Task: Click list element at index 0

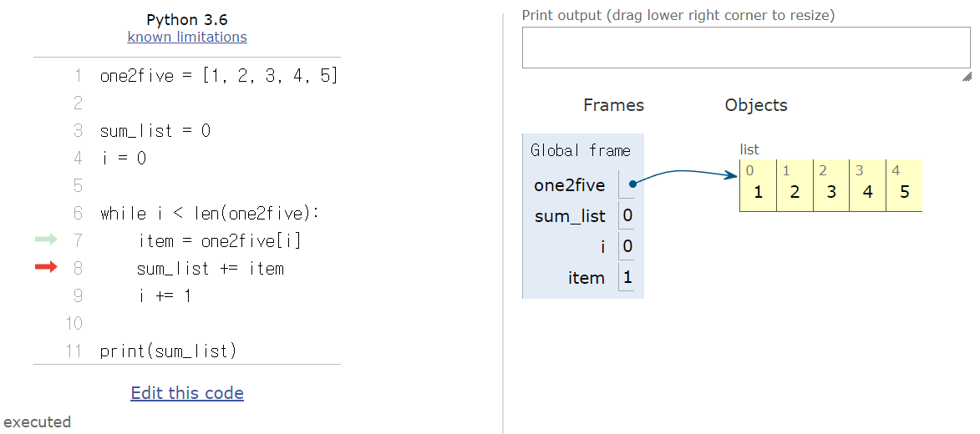Action: tap(758, 193)
